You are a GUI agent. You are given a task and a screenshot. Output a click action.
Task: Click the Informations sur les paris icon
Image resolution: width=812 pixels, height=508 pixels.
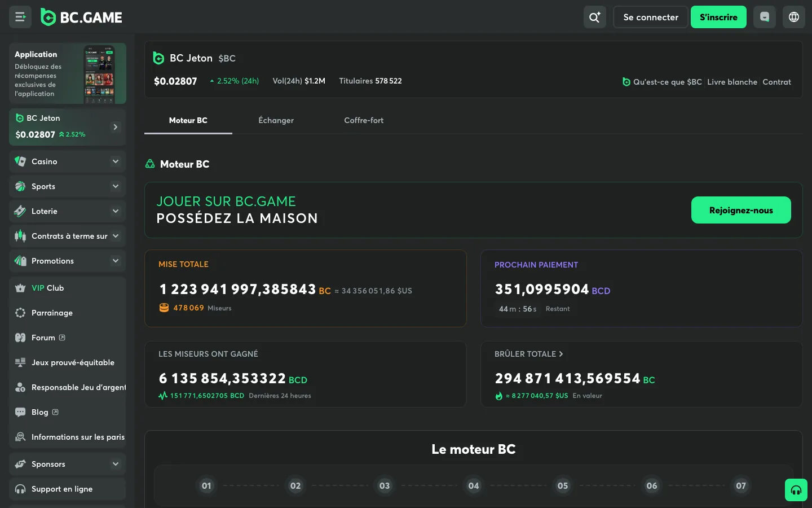[20, 437]
